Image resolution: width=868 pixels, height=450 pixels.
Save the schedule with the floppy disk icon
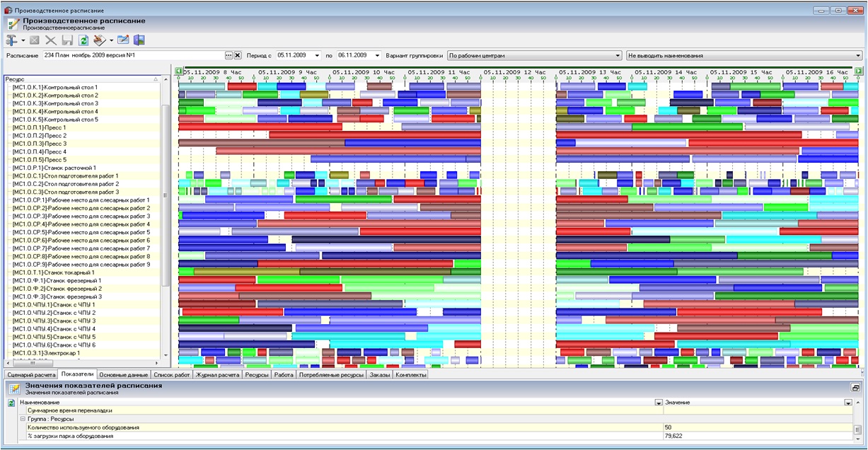(x=67, y=40)
